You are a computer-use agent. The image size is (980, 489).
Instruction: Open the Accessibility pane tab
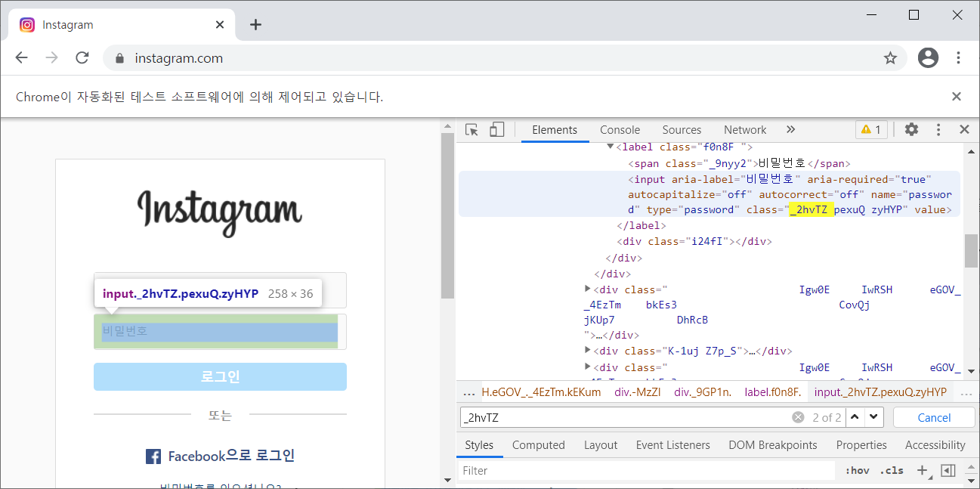935,445
